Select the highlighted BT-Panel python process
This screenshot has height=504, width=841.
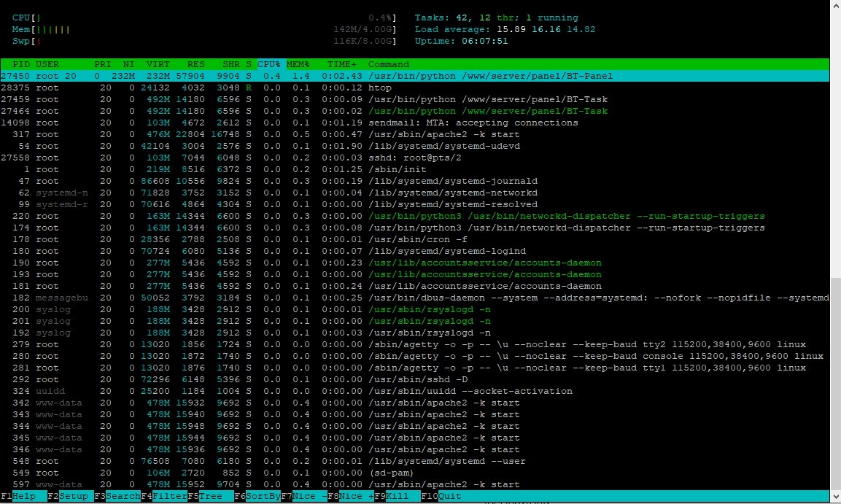point(292,76)
